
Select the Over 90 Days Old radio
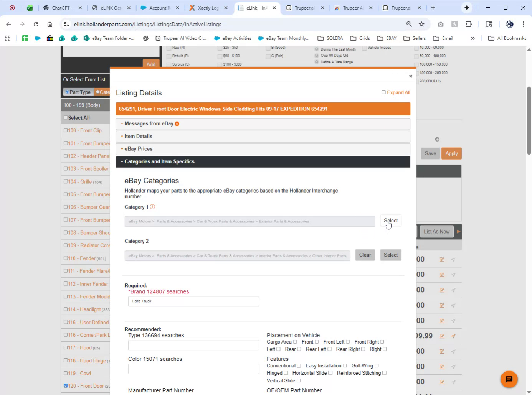click(317, 55)
